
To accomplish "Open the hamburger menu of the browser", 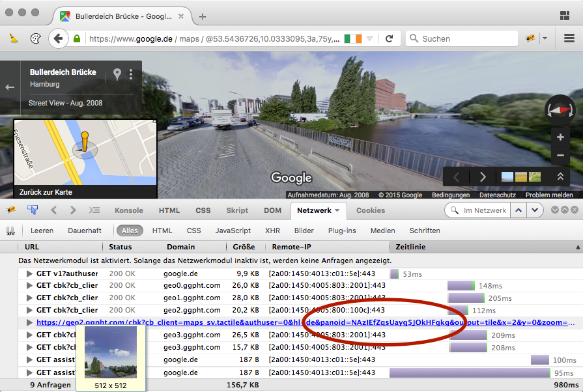I will pyautogui.click(x=569, y=38).
